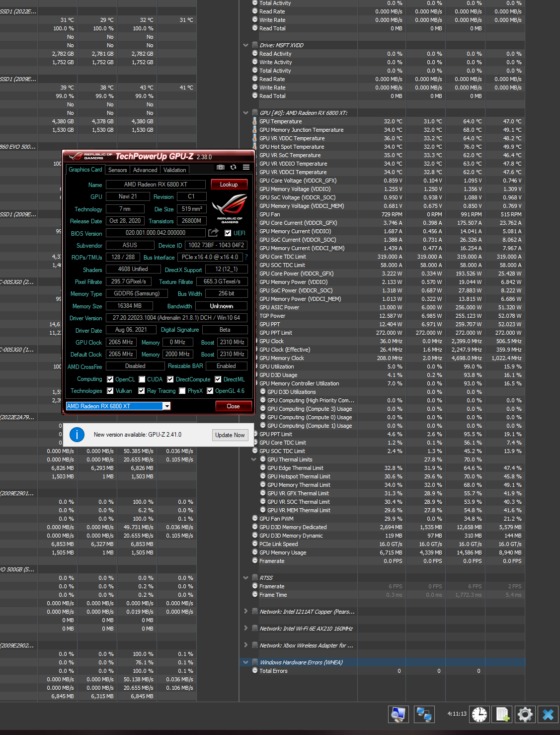The image size is (560, 735).
Task: Expand Network: Xbox Wireless Adapter section
Action: pyautogui.click(x=245, y=645)
